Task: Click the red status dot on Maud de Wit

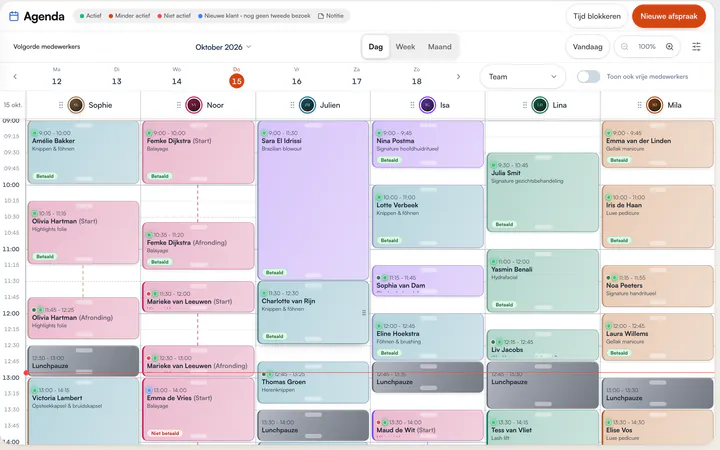Action: click(x=378, y=422)
